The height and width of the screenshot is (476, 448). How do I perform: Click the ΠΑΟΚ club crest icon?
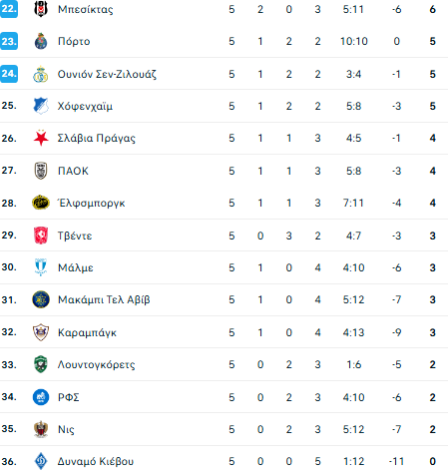pos(41,171)
